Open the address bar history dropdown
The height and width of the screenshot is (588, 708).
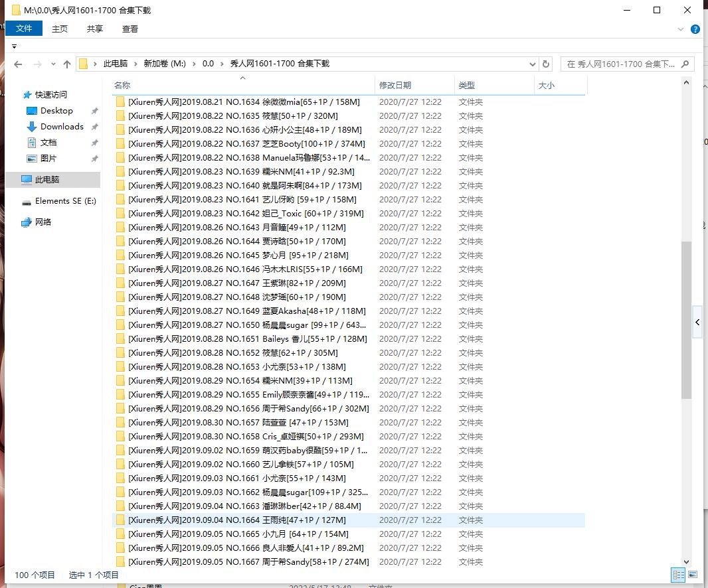pyautogui.click(x=533, y=64)
